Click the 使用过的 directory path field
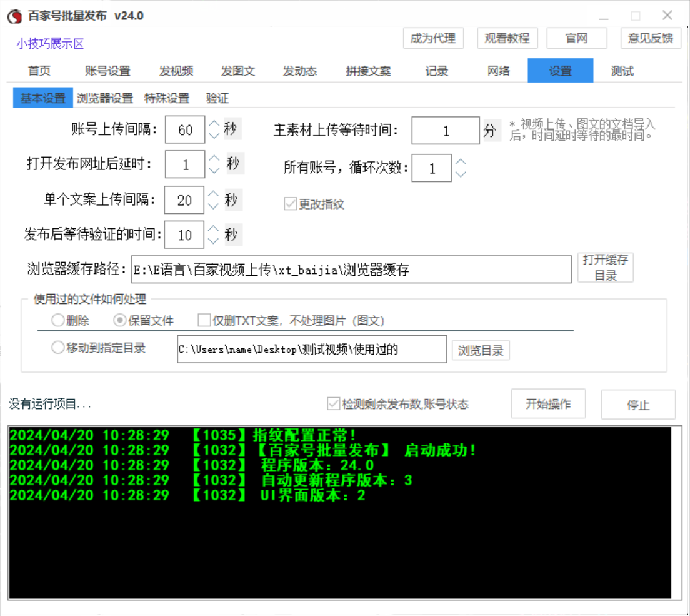This screenshot has height=616, width=690. (312, 349)
